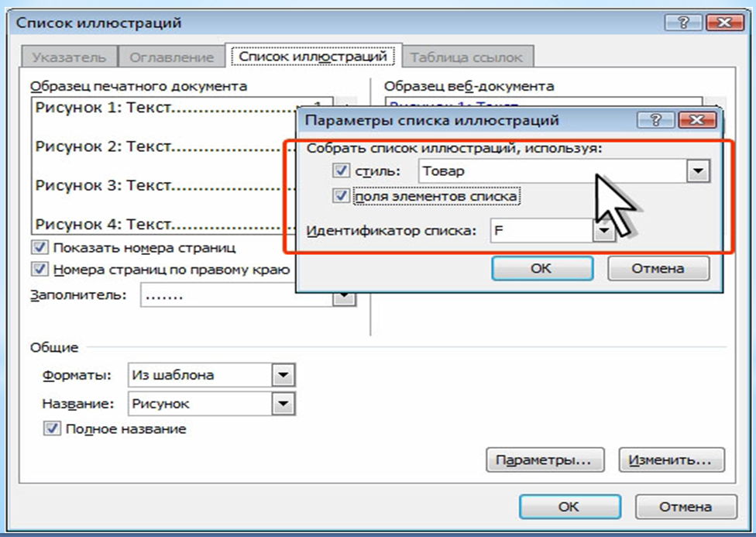Image resolution: width=756 pixels, height=537 pixels.
Task: Toggle the стиль checkbox
Action: coord(341,170)
